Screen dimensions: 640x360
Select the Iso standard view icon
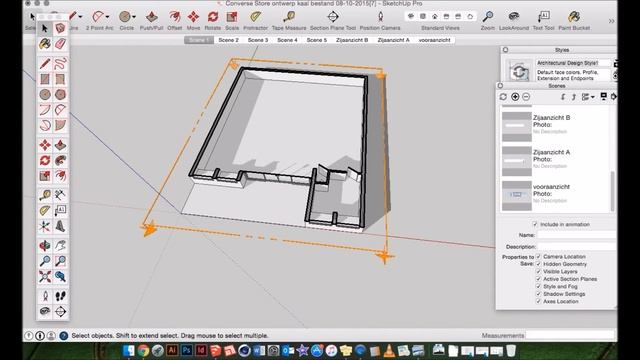point(411,16)
